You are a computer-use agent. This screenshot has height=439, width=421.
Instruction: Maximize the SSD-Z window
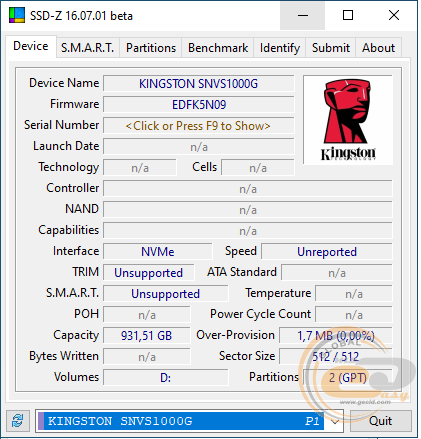(348, 15)
